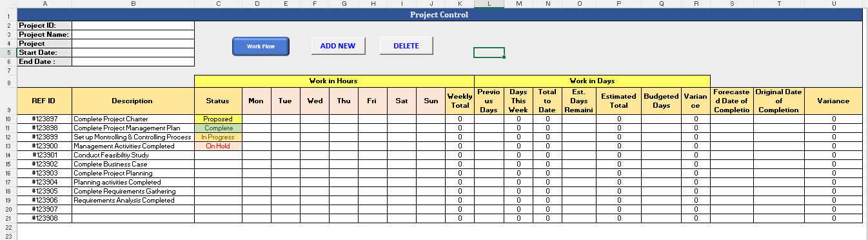868x240 pixels.
Task: Click the Original Date of Completion heading
Action: 779,101
